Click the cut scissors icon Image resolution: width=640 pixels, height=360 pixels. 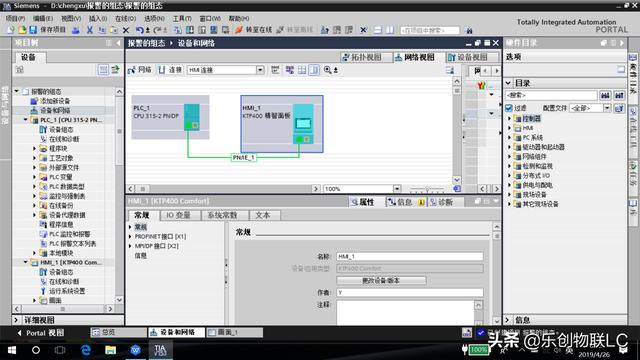point(90,30)
